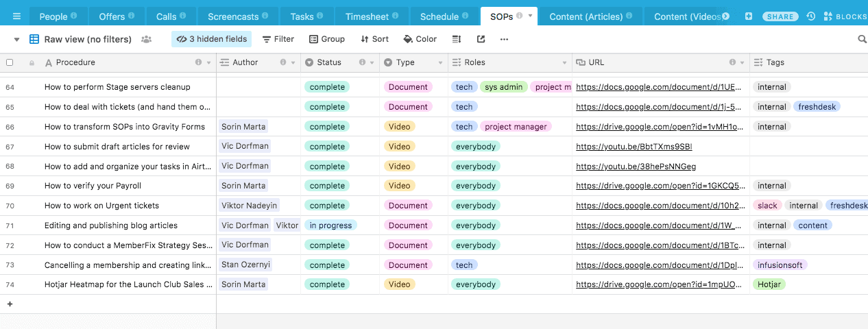The image size is (868, 329).
Task: Open the hamburger menu of all tables
Action: [16, 16]
